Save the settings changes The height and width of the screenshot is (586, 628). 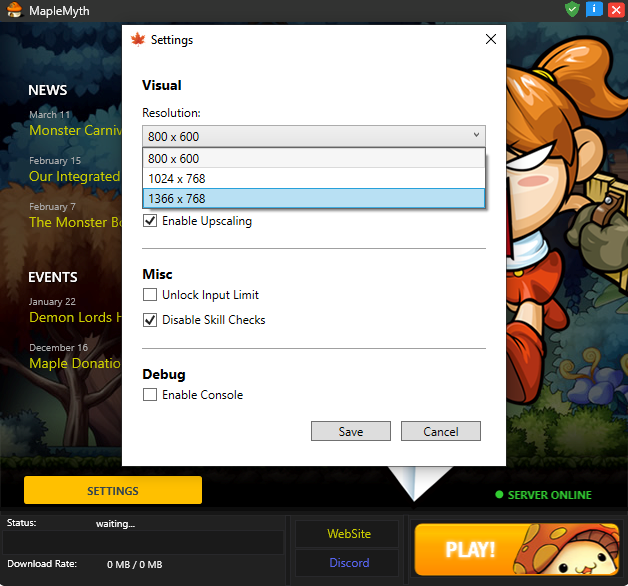tap(351, 432)
